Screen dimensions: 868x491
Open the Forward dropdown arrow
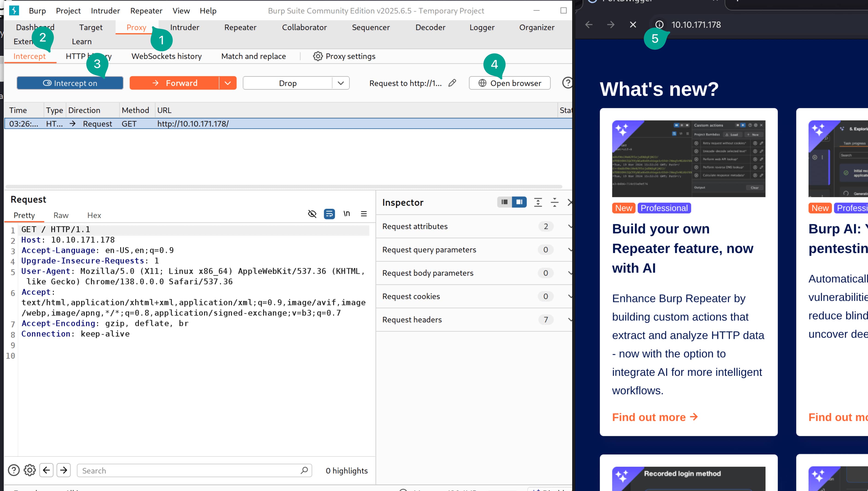(228, 83)
